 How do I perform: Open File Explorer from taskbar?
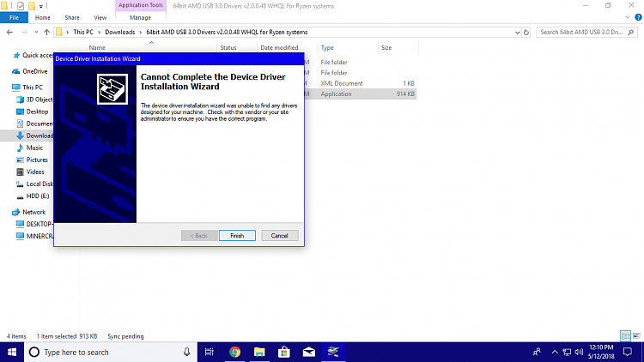click(259, 353)
